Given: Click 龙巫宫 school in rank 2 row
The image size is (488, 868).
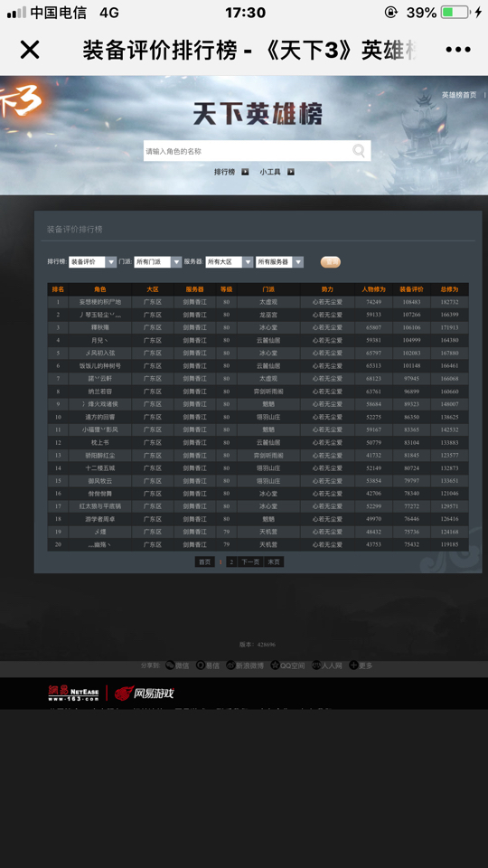Looking at the screenshot, I should 268,315.
